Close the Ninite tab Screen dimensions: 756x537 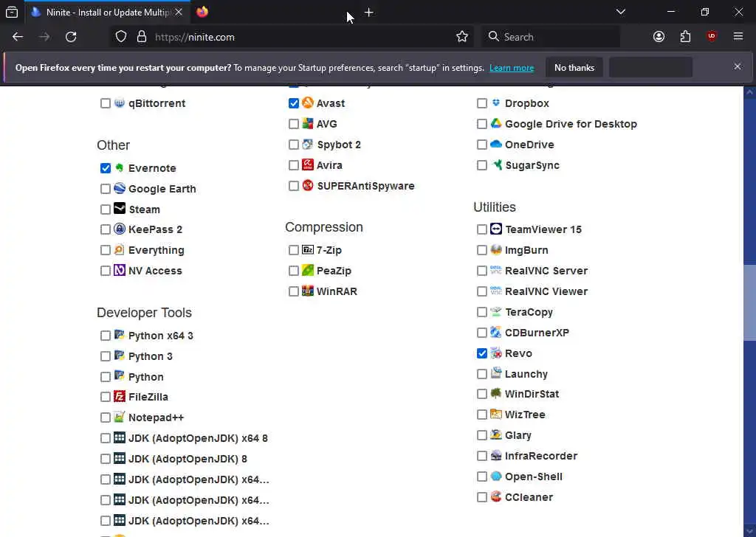point(179,12)
